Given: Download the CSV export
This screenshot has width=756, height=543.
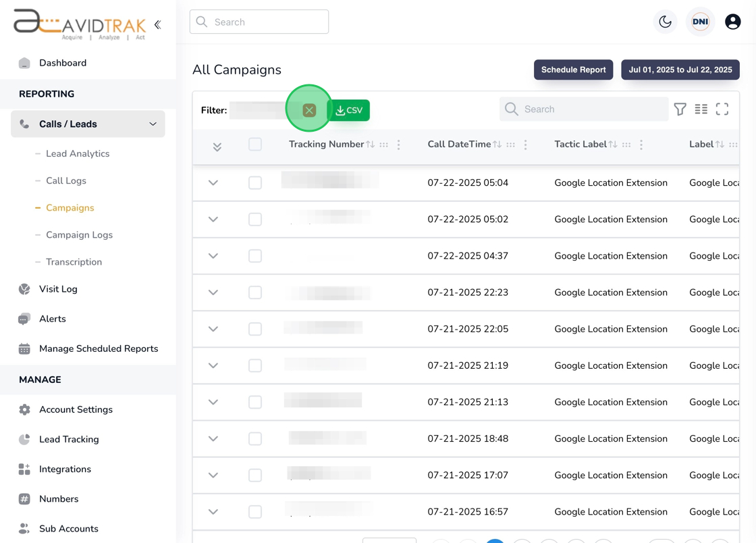Looking at the screenshot, I should pos(349,111).
